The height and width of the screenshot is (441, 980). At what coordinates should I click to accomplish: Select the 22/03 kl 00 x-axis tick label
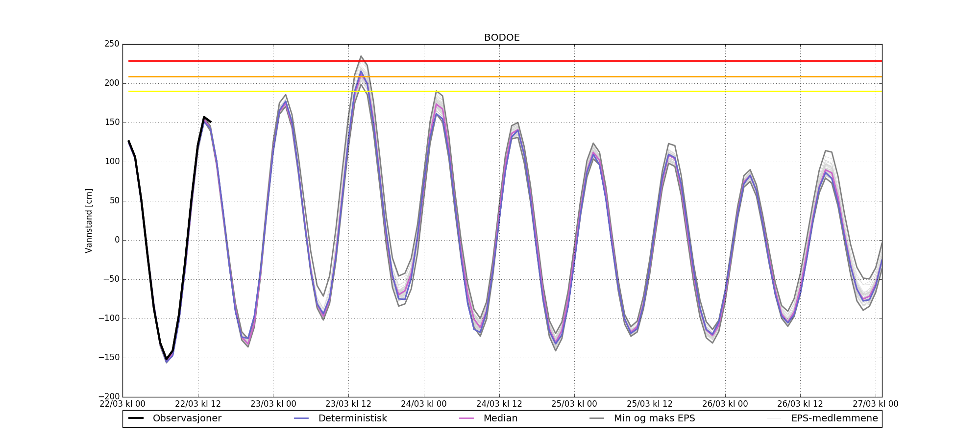122,404
